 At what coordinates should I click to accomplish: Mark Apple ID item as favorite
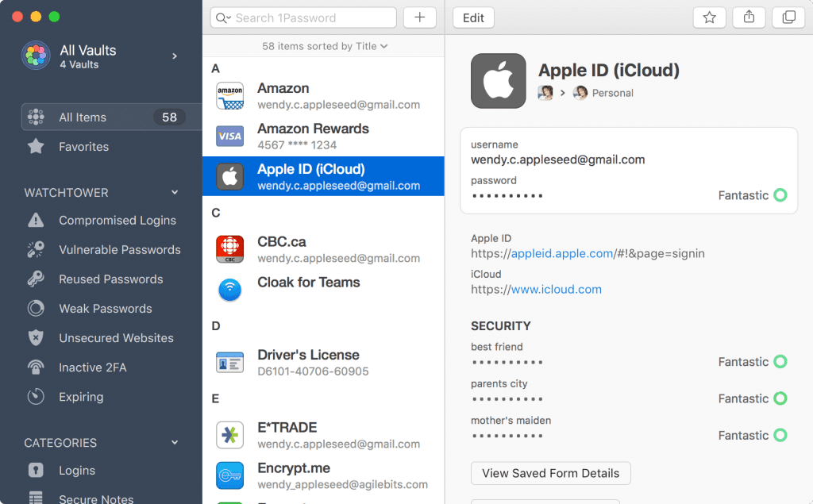click(709, 17)
